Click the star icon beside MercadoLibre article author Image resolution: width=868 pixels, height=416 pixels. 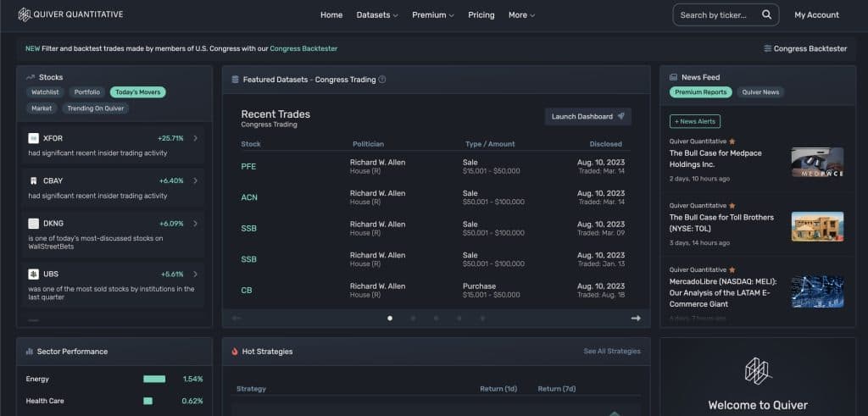coord(732,270)
